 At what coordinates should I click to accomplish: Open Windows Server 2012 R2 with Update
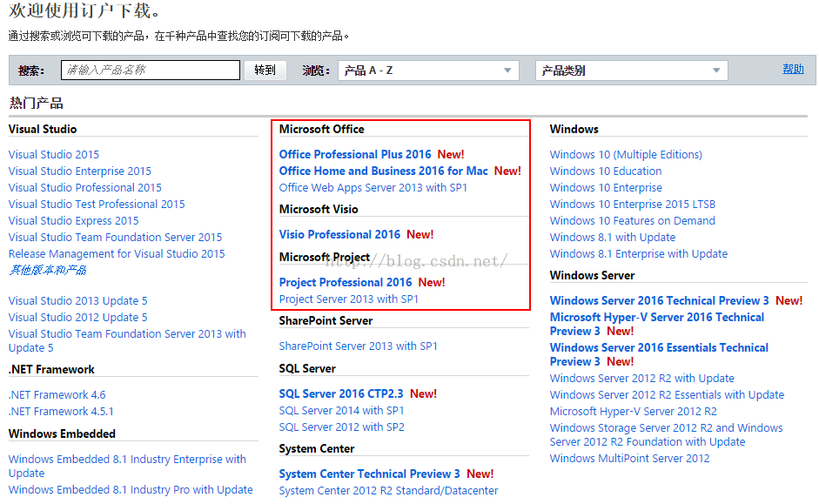(642, 378)
